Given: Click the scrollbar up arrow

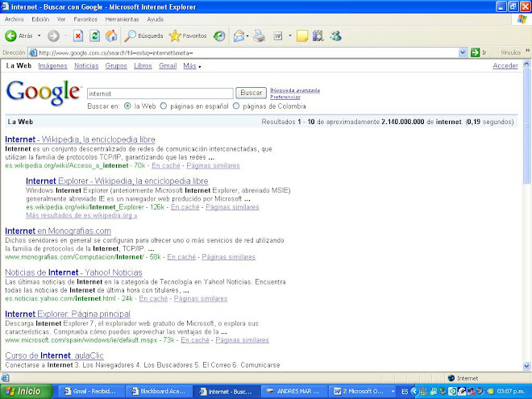Looking at the screenshot, I should tap(526, 64).
